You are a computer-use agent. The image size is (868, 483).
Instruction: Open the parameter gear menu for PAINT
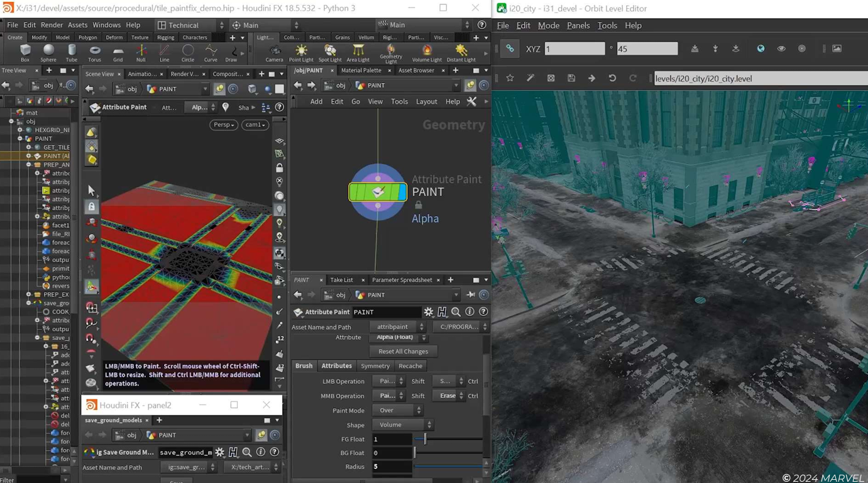(x=429, y=312)
